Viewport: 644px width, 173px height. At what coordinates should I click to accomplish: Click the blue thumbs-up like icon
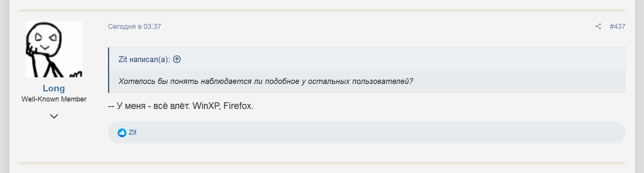click(x=122, y=133)
